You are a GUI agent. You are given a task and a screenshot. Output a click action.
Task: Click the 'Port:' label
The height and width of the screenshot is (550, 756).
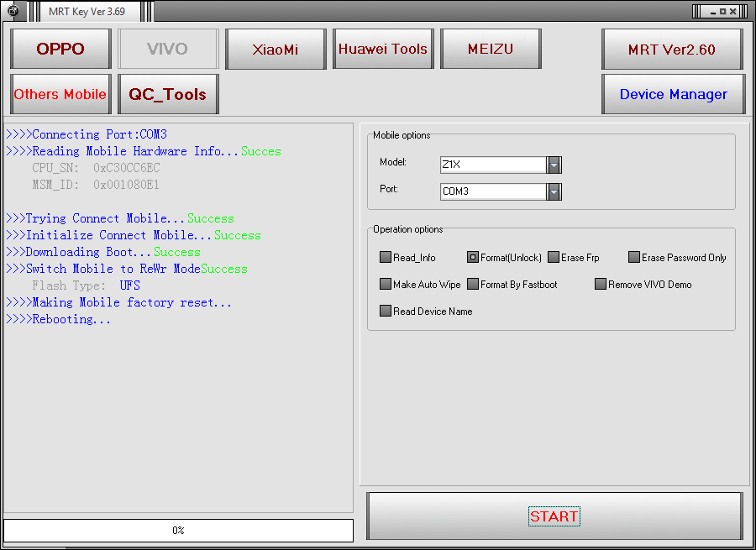pyautogui.click(x=389, y=189)
